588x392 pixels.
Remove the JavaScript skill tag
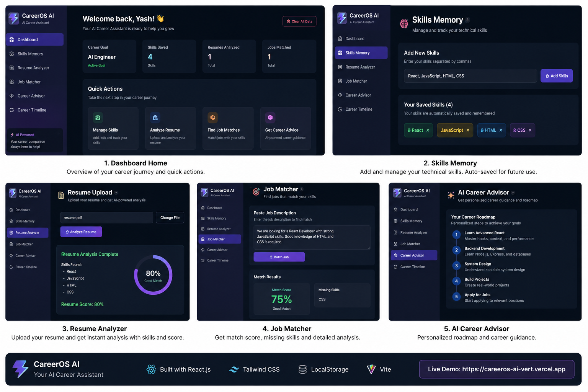tap(468, 130)
